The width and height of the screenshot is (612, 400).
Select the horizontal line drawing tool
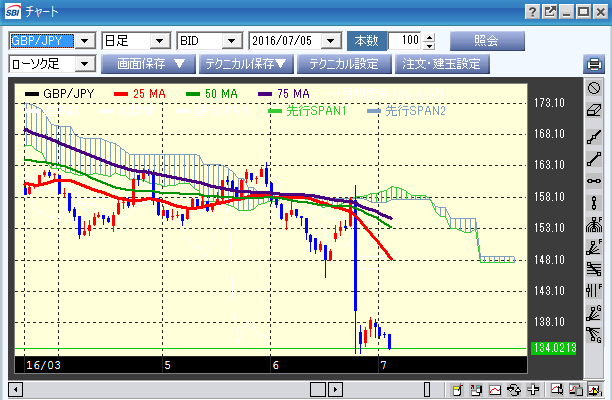pos(594,181)
